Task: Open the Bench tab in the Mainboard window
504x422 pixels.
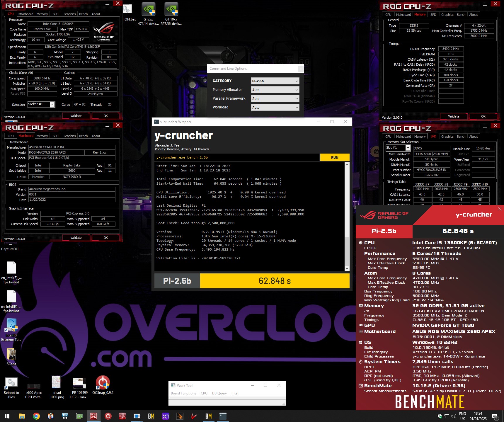Action: coord(84,136)
